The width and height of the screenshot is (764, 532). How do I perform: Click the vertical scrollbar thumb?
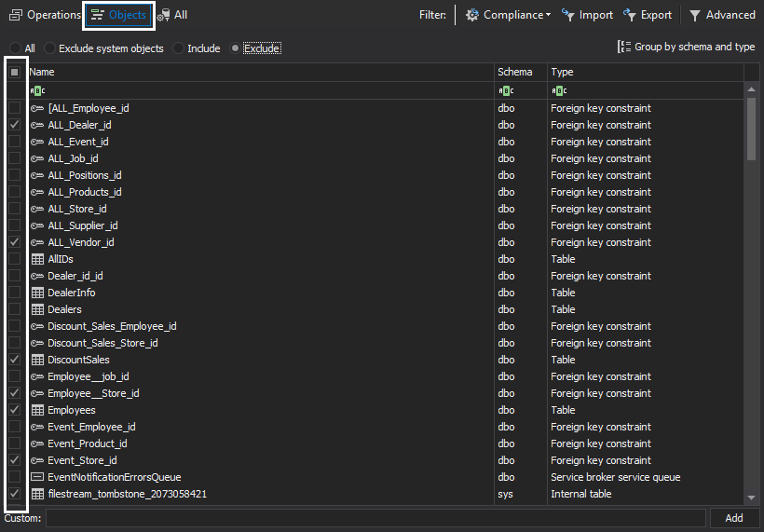pyautogui.click(x=751, y=130)
